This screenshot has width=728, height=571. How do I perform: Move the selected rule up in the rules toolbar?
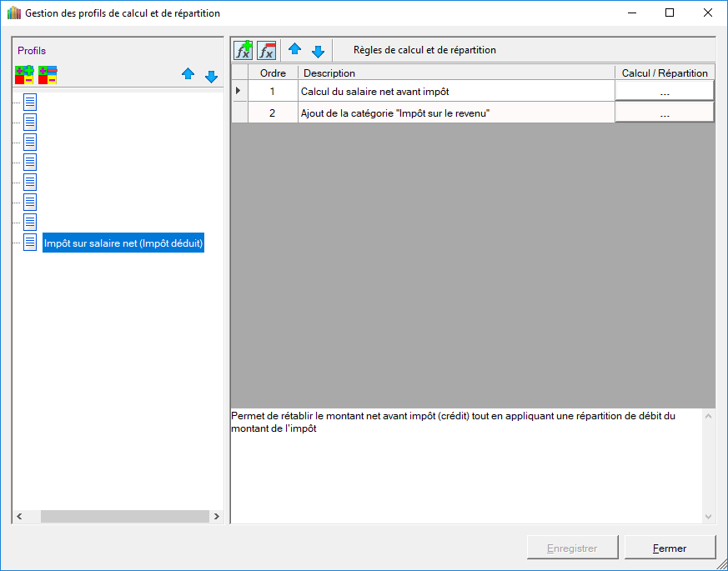(294, 50)
